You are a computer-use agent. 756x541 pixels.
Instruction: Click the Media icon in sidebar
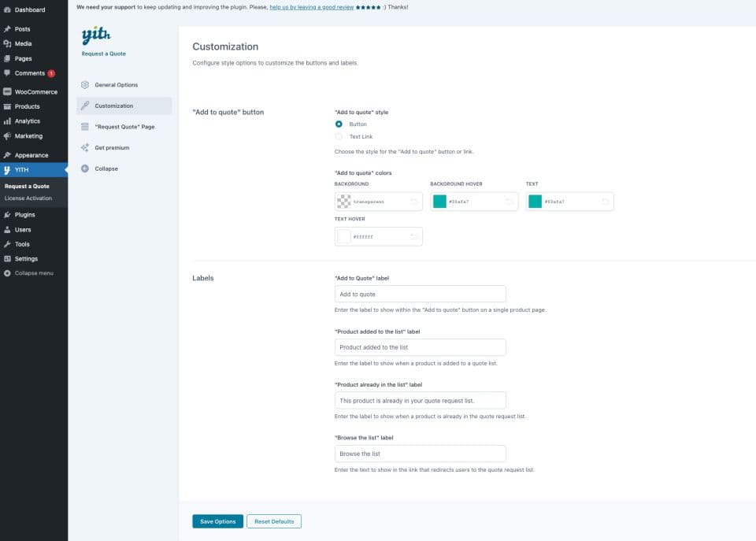tap(7, 43)
